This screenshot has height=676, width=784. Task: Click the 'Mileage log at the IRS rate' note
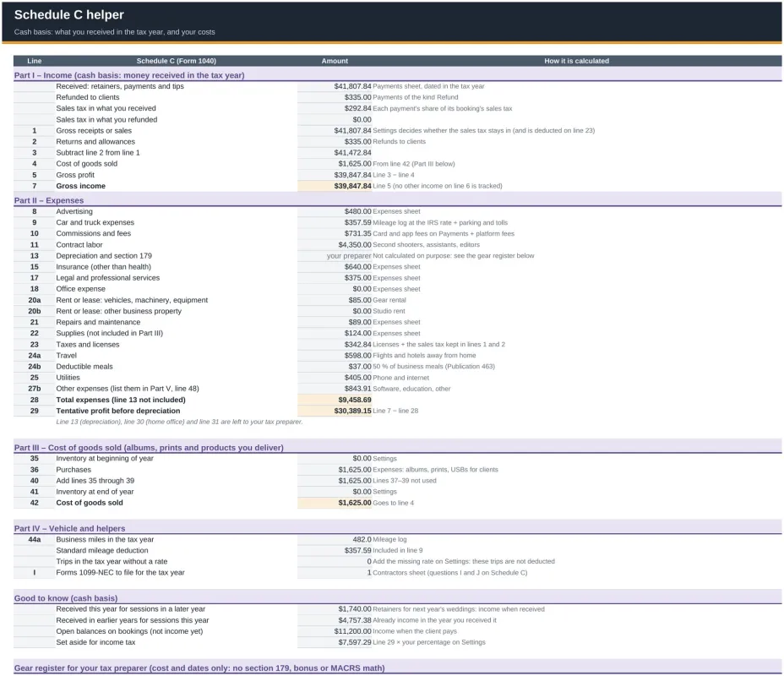click(x=440, y=222)
